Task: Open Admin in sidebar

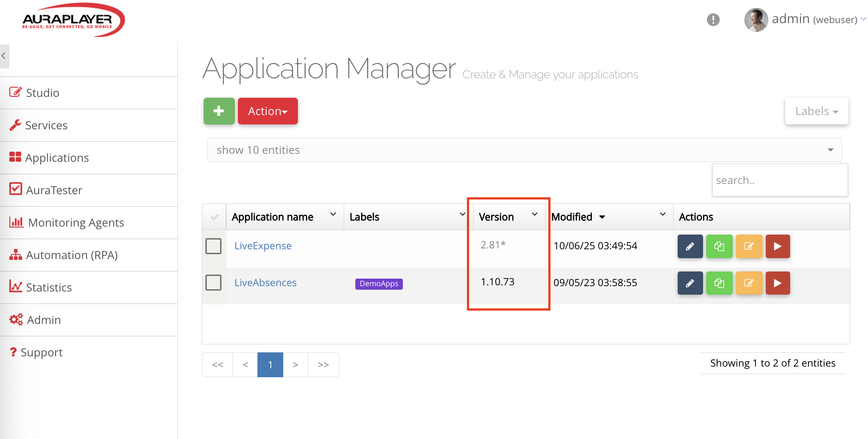Action: pyautogui.click(x=88, y=320)
